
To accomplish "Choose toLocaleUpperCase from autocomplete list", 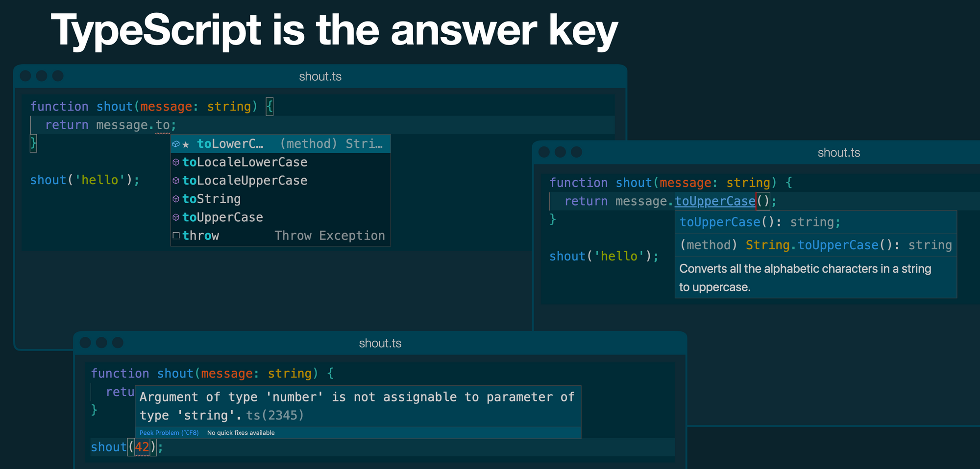I will pyautogui.click(x=280, y=181).
